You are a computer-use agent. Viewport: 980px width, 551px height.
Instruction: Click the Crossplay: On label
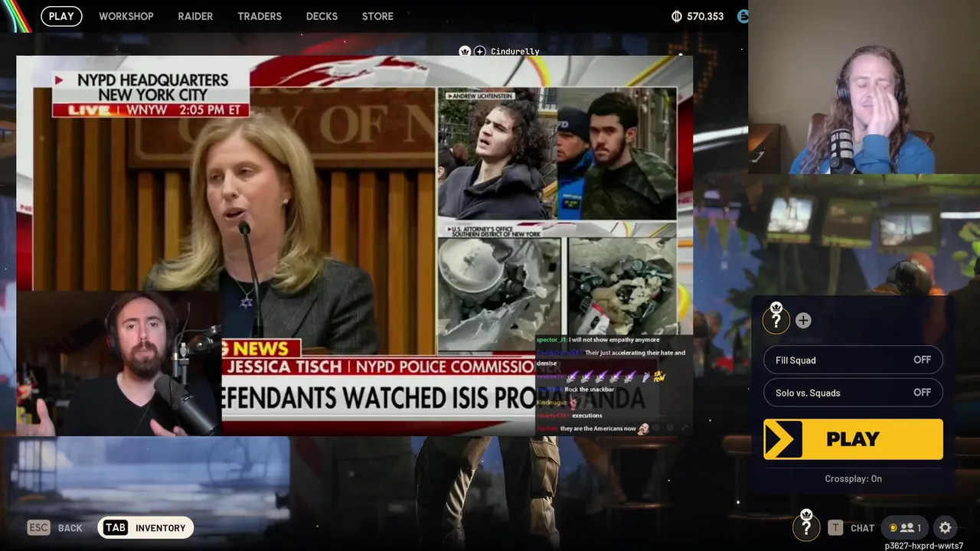tap(853, 478)
